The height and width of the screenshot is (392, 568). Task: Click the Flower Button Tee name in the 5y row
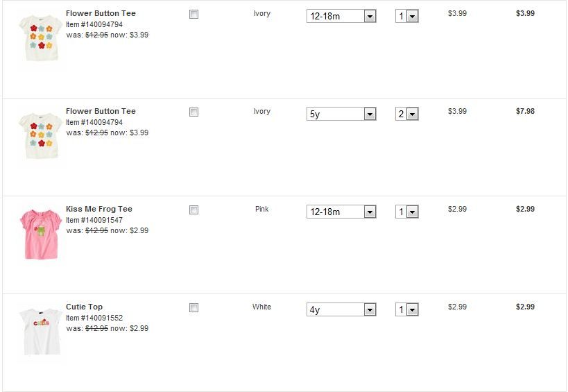pos(101,111)
